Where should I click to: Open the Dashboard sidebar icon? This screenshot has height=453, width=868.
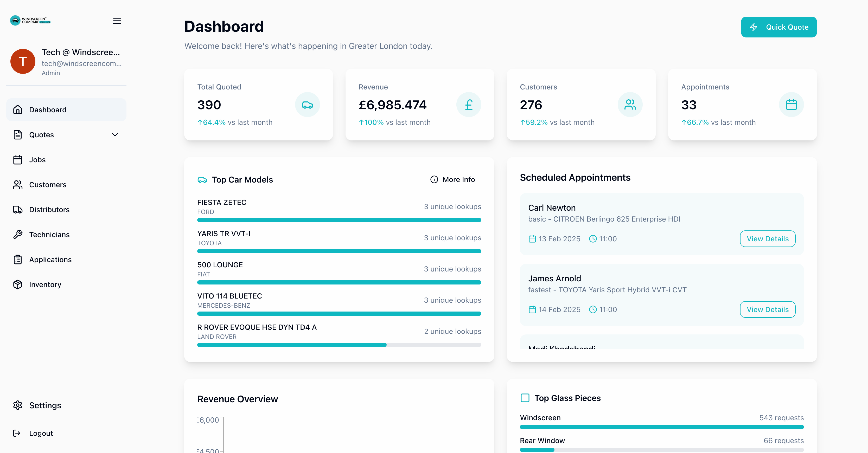point(18,109)
